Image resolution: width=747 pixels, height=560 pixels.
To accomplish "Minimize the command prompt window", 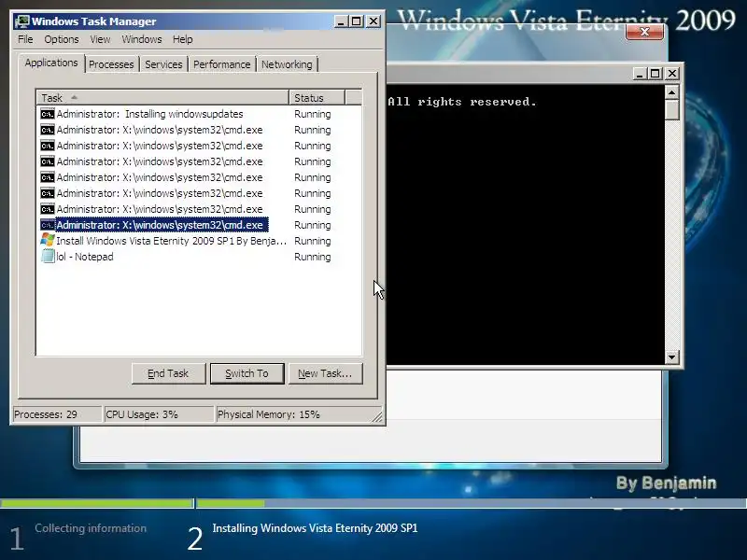I will 640,74.
